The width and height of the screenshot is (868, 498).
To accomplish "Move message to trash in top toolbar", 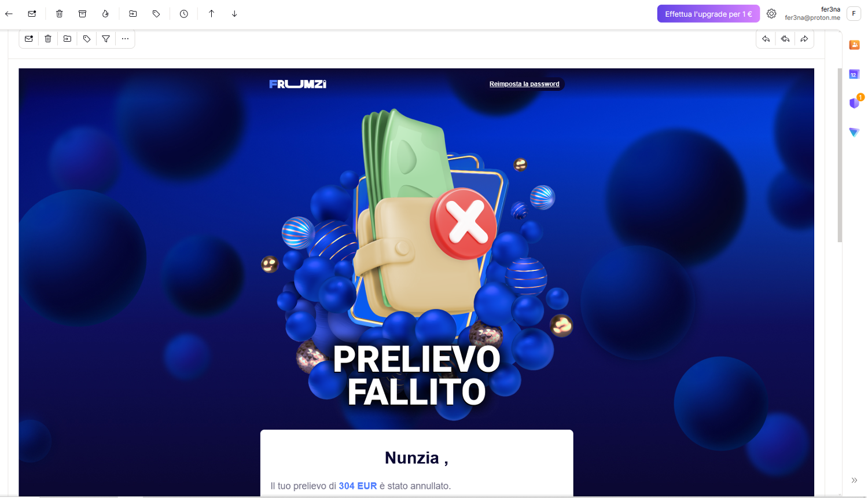I will pos(60,13).
